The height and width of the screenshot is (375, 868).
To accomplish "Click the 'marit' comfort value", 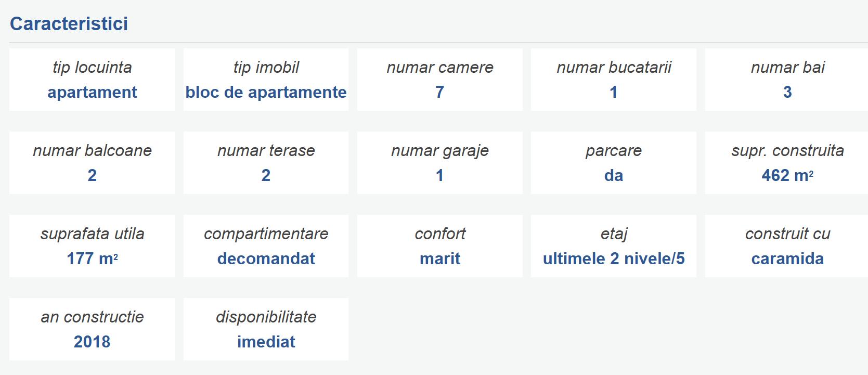I will coord(439,258).
